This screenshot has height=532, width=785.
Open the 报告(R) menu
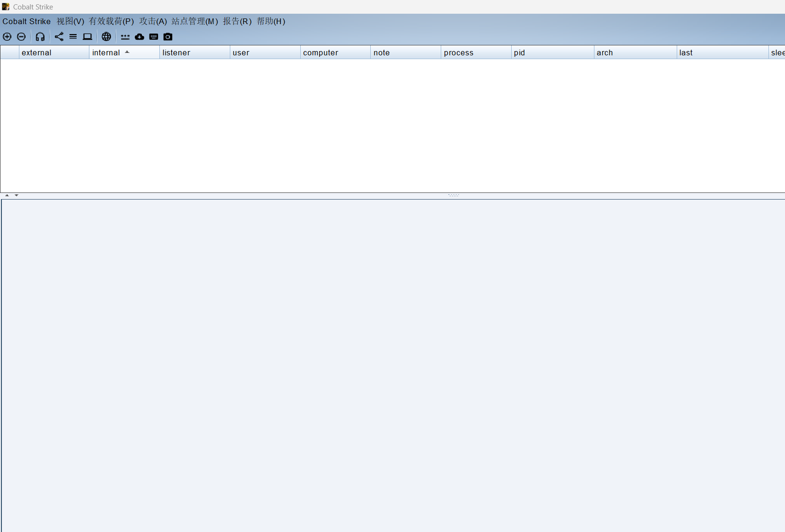click(x=237, y=21)
